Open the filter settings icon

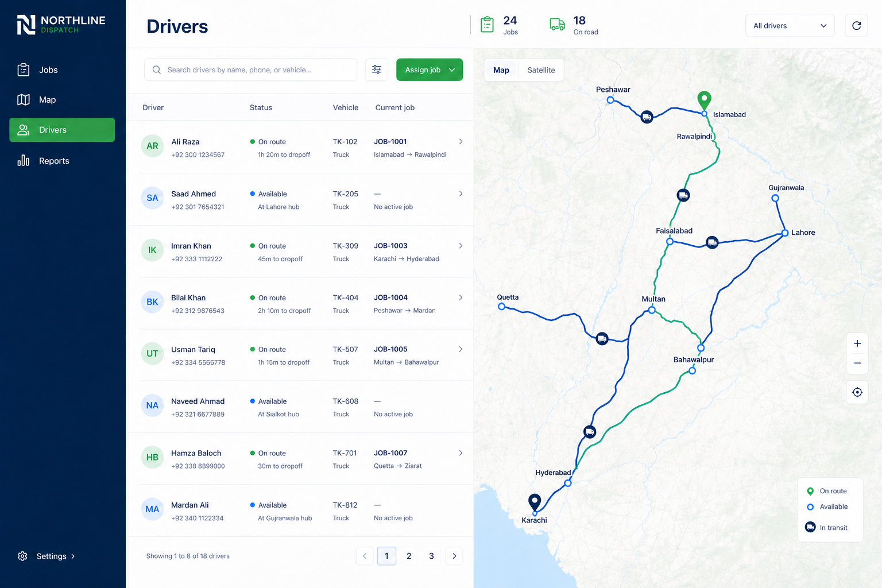(x=377, y=69)
